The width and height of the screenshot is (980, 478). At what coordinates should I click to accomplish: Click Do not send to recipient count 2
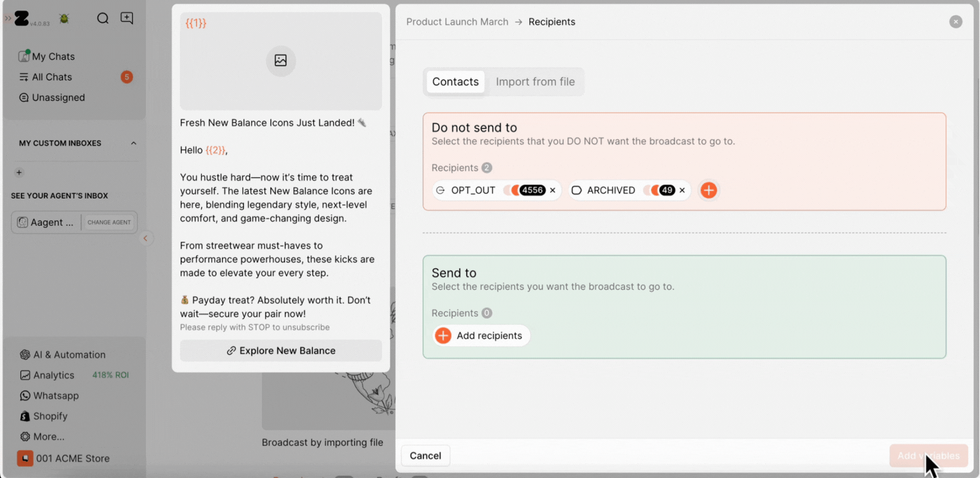tap(487, 168)
